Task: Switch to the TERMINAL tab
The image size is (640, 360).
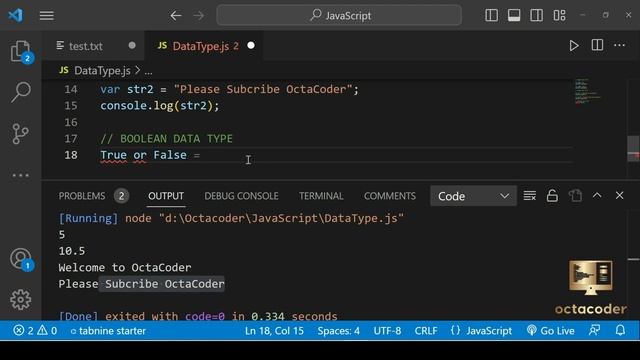Action: pos(321,196)
